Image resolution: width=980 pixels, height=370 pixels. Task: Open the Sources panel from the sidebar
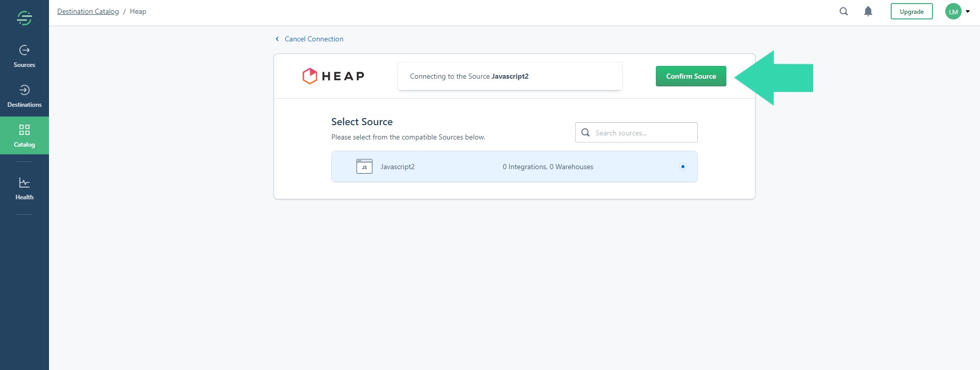(24, 55)
